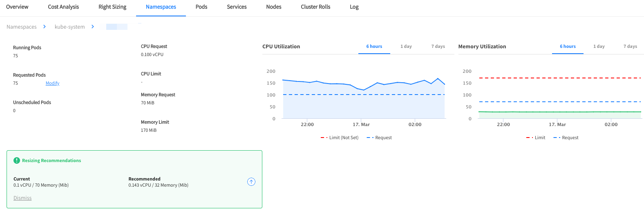Toggle the Memory chart Limit legend
Viewport: 644px width, 219px height.
[536, 138]
